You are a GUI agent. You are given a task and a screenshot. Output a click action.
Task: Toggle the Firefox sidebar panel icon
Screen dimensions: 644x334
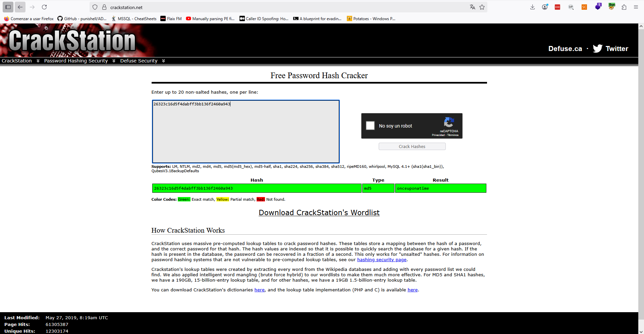point(8,7)
